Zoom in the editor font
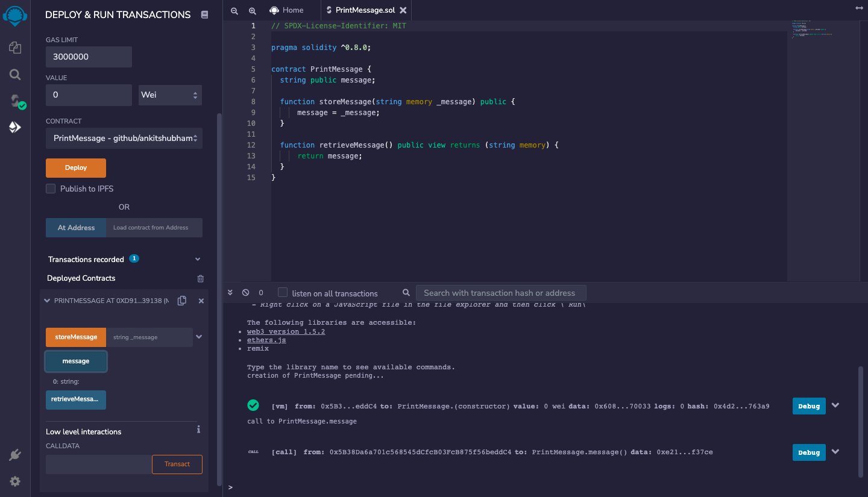Viewport: 868px width, 497px height. (253, 10)
